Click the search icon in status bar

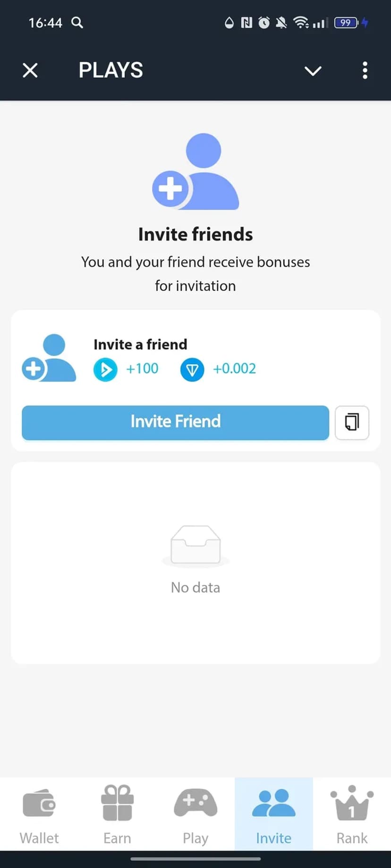click(77, 22)
